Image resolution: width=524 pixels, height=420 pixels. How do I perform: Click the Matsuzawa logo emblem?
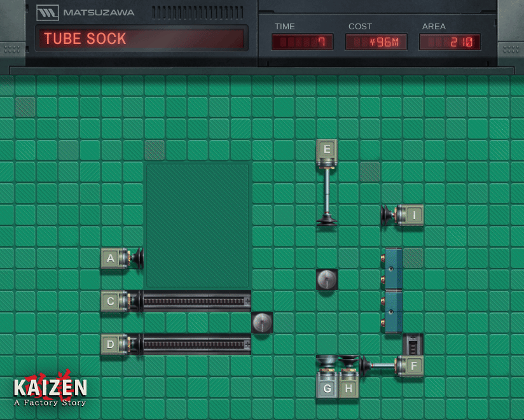click(48, 13)
